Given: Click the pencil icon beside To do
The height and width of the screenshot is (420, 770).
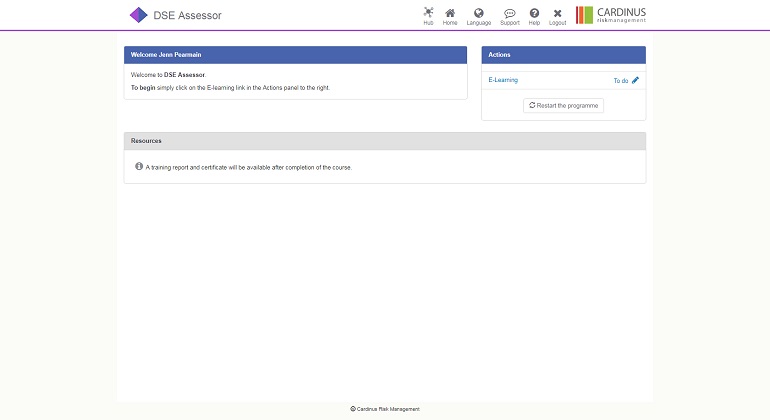Looking at the screenshot, I should point(635,80).
